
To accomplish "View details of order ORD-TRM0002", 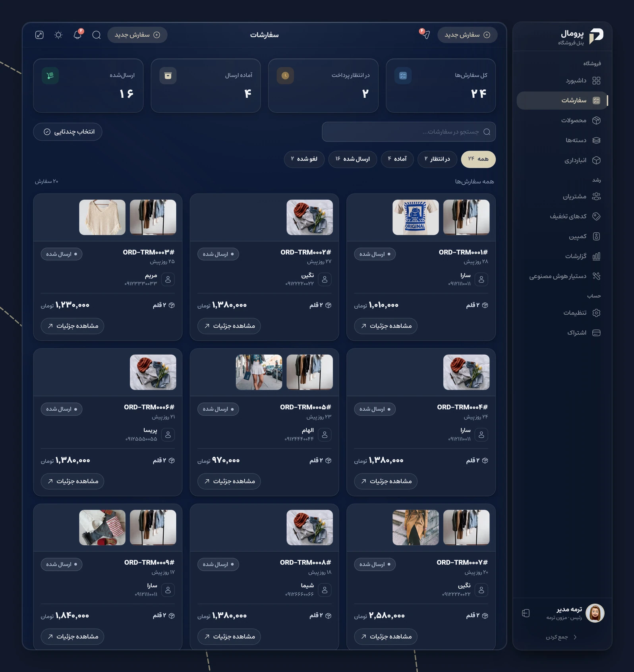I will pos(229,326).
